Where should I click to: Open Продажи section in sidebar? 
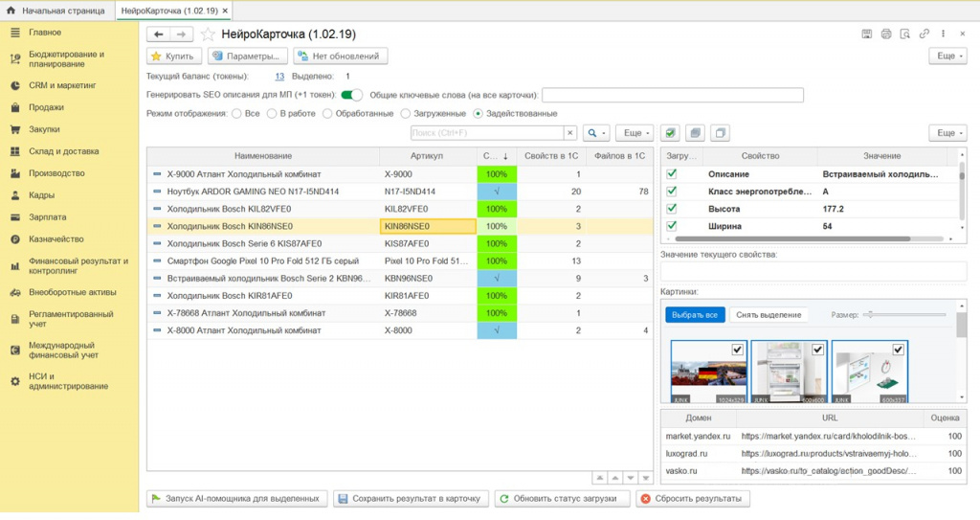point(46,107)
